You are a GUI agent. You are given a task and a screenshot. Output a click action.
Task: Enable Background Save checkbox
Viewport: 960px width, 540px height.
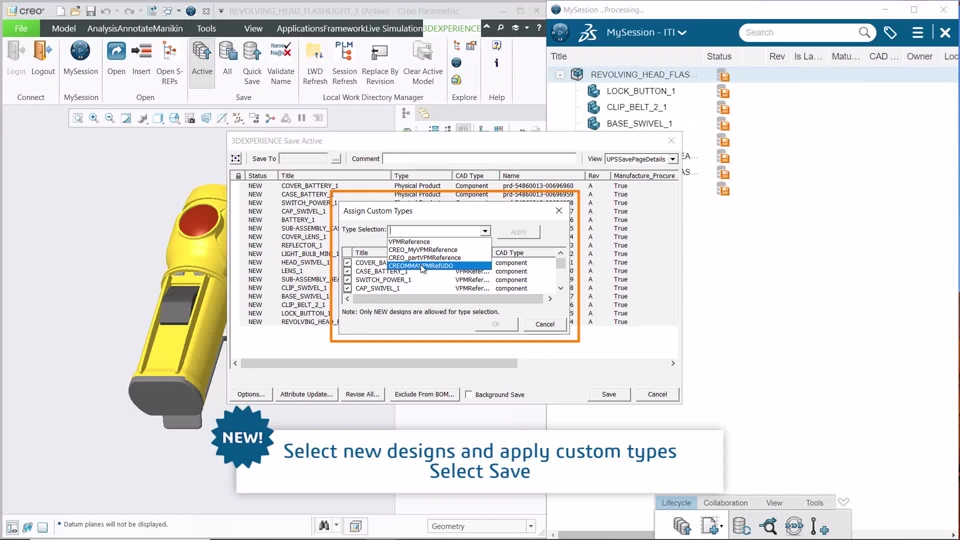(469, 394)
